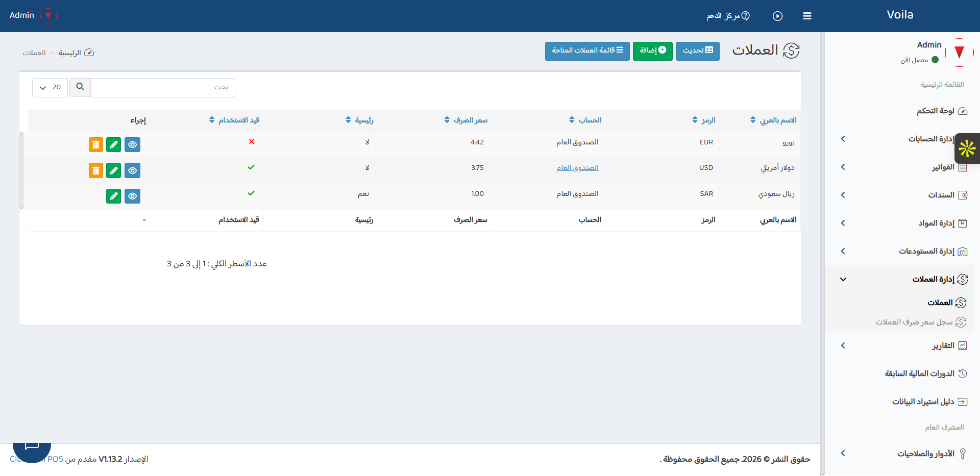Click the التقارير chart icon in sidebar
This screenshot has height=476, width=980.
point(963,346)
